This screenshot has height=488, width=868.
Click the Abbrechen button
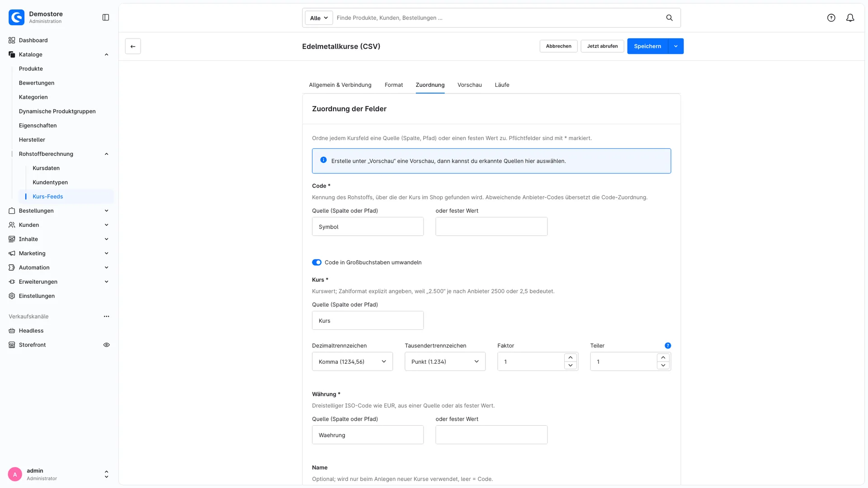(558, 46)
